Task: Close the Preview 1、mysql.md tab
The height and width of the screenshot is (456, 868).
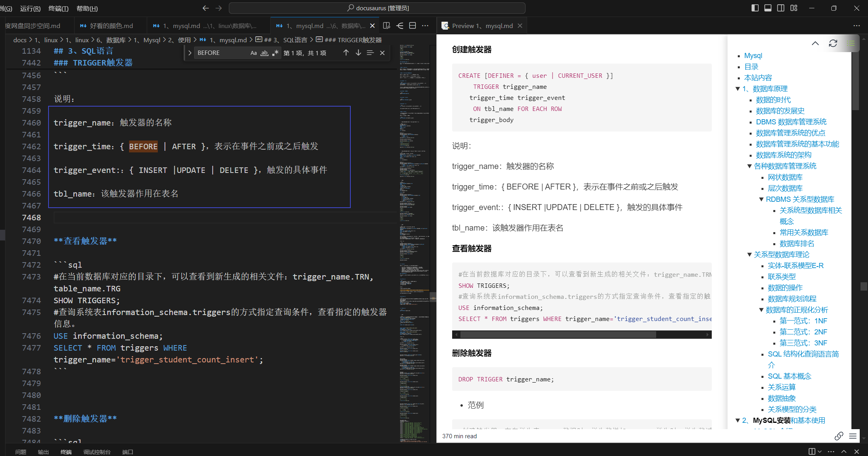Action: [520, 26]
